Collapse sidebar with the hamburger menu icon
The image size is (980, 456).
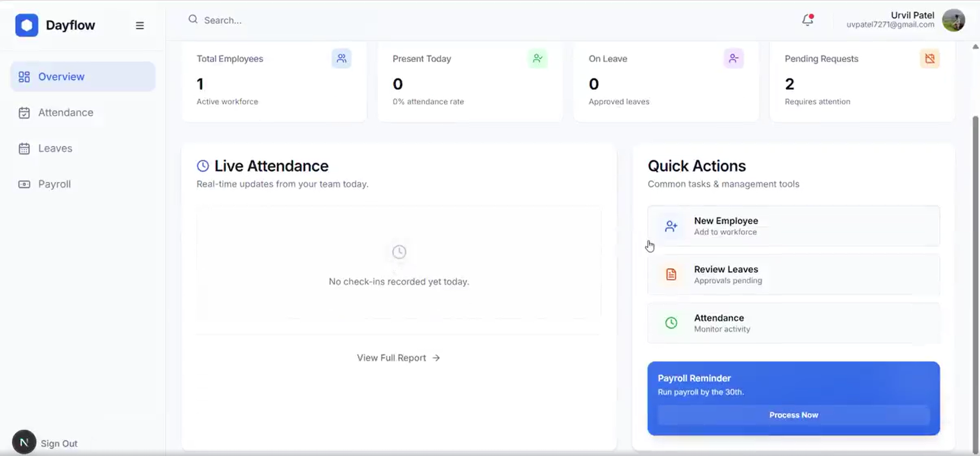[x=139, y=26]
